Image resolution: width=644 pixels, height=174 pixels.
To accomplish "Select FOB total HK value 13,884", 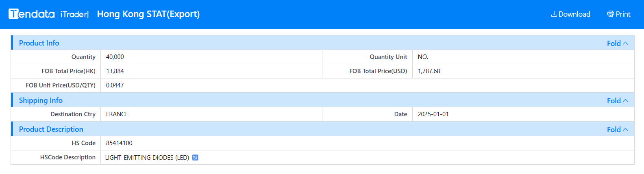I will tap(115, 71).
